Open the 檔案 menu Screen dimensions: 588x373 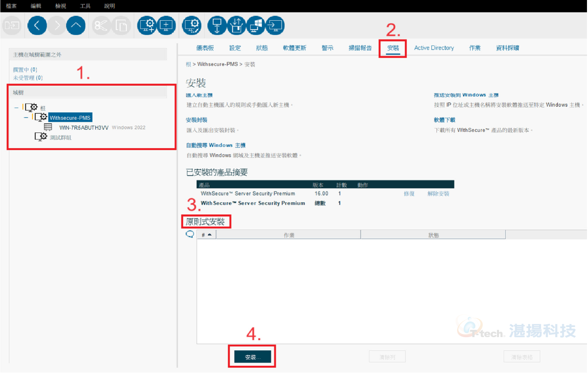[11, 6]
